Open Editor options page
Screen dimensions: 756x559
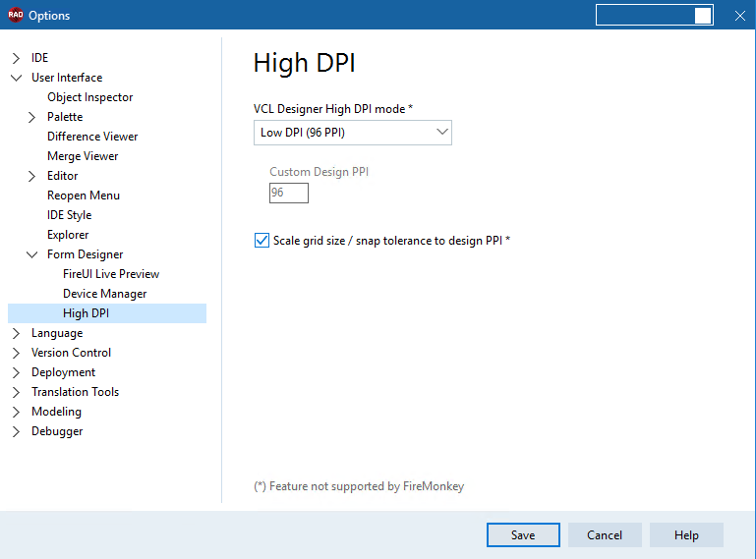point(63,176)
